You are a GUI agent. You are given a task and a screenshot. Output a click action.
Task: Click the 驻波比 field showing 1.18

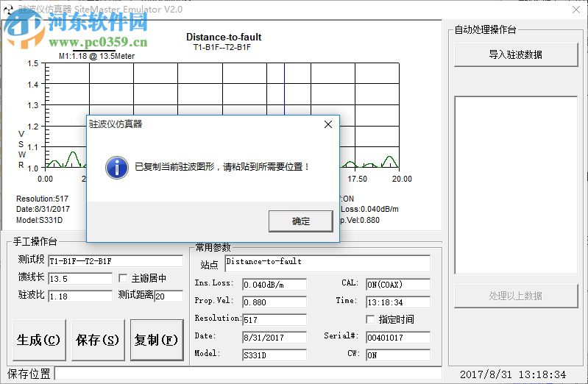tap(80, 296)
